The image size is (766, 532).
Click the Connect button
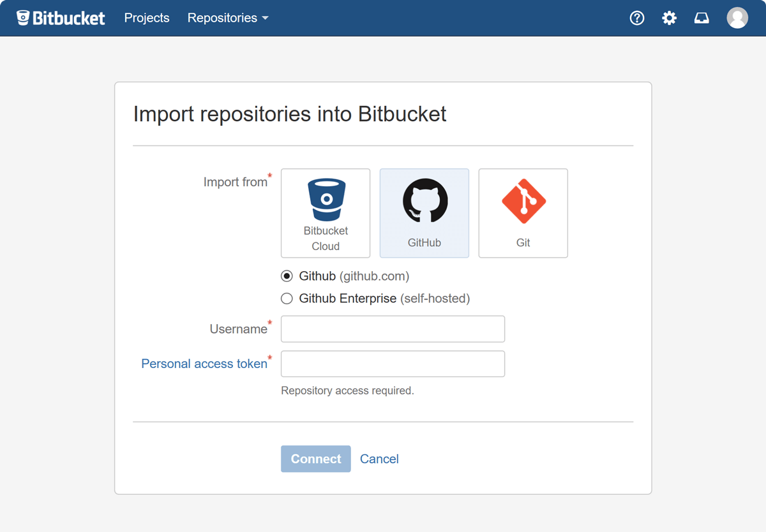coord(315,459)
